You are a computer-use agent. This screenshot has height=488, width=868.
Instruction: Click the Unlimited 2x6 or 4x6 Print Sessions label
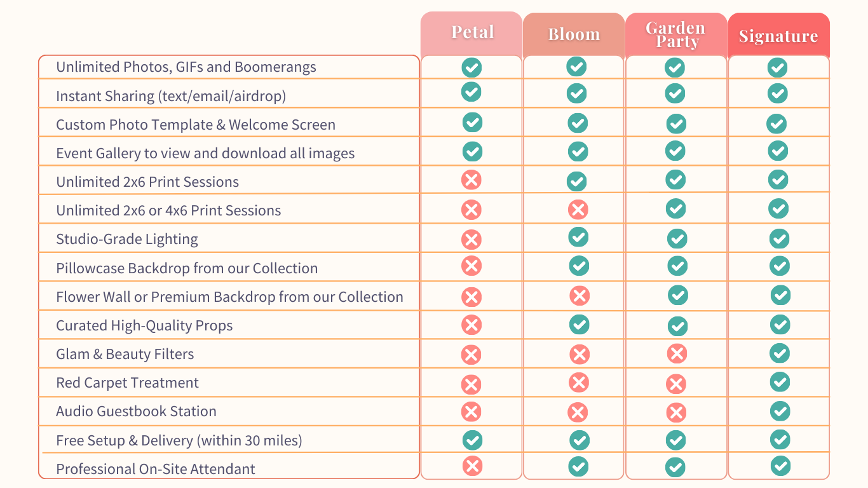pos(168,210)
